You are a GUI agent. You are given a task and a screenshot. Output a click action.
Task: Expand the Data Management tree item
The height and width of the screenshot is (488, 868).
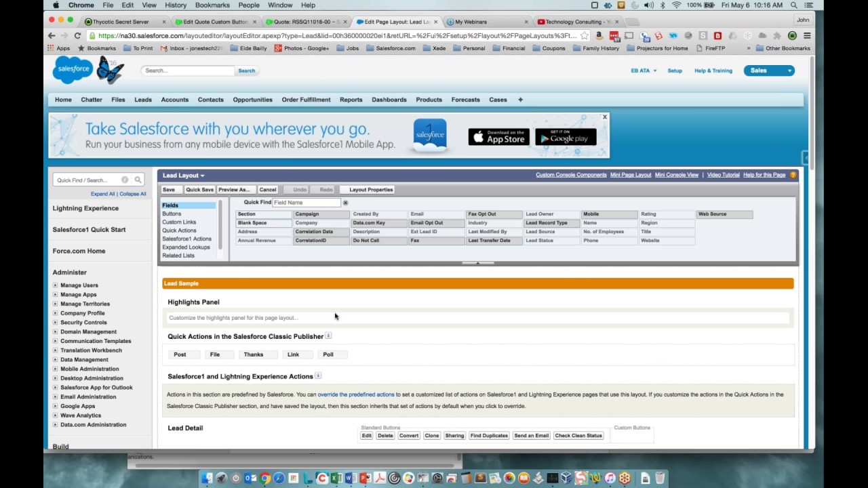56,359
